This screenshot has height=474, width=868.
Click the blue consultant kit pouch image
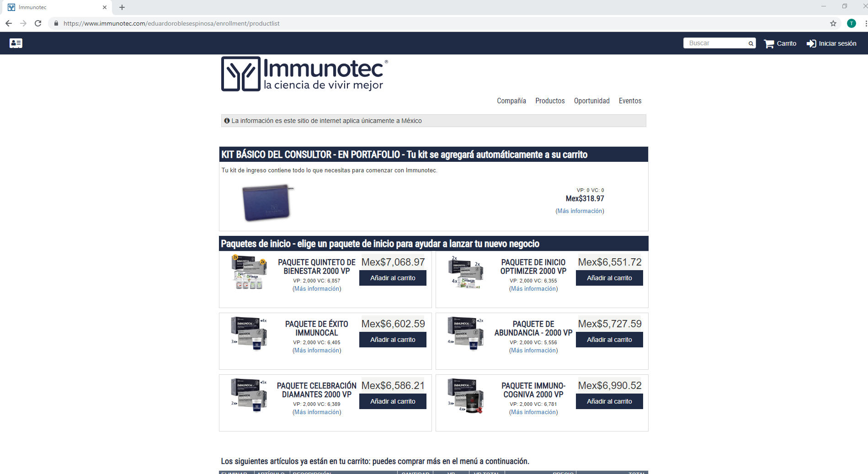coord(267,202)
